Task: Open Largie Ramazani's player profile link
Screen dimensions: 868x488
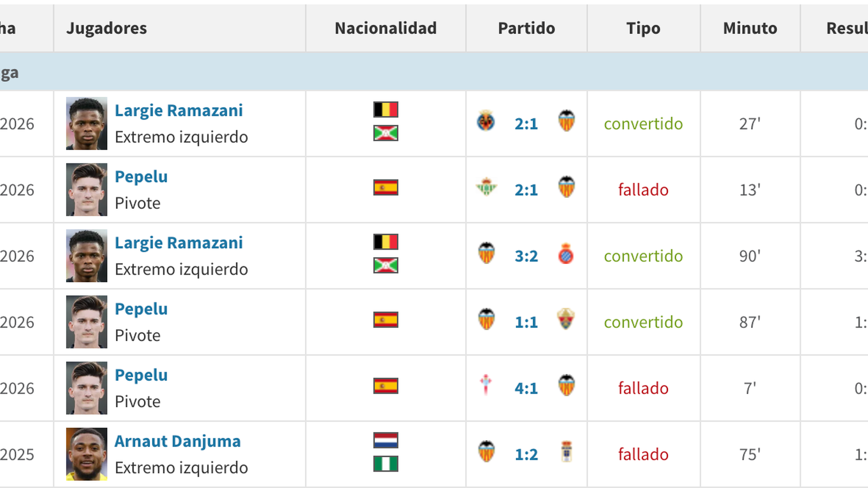Action: click(179, 110)
